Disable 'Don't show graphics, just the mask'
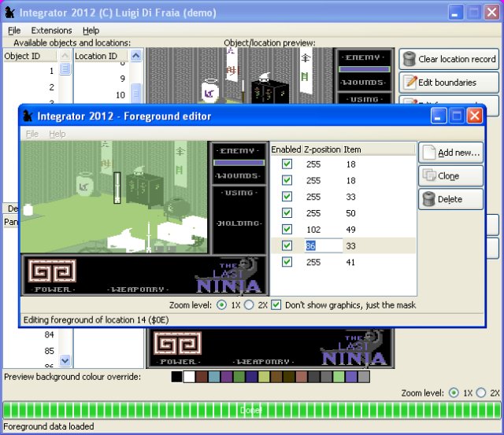The image size is (504, 435). pos(276,304)
